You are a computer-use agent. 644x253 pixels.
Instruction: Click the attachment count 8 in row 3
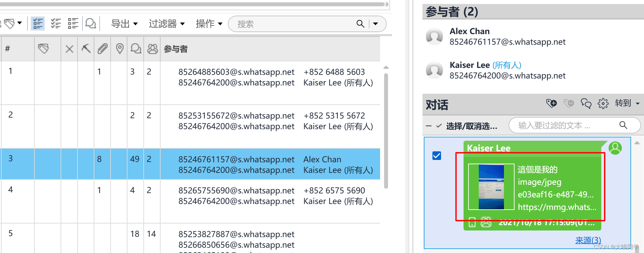[x=99, y=159]
